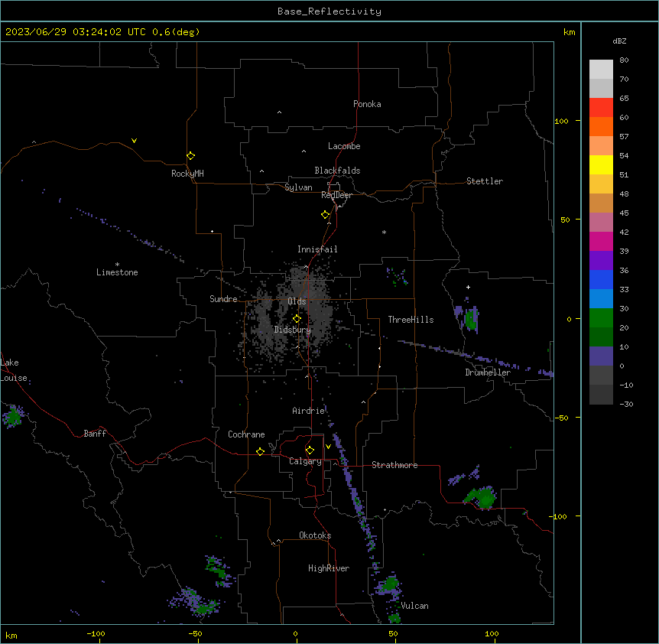Click the yellow 54 dBZ color swatch
Image resolution: width=659 pixels, height=644 pixels.
pos(601,164)
